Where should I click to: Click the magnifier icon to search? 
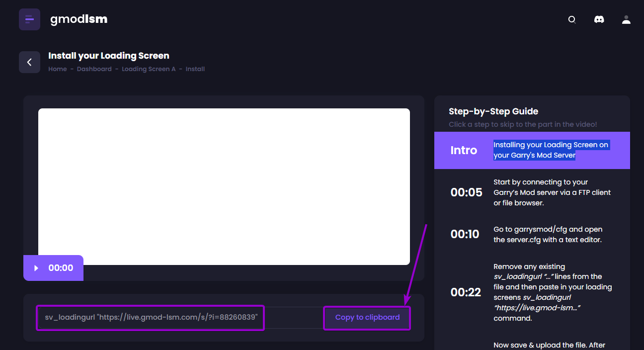pyautogui.click(x=572, y=19)
